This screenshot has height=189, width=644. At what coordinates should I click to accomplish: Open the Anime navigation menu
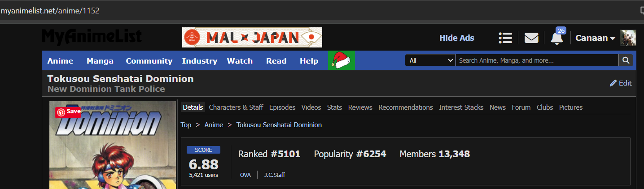[60, 61]
